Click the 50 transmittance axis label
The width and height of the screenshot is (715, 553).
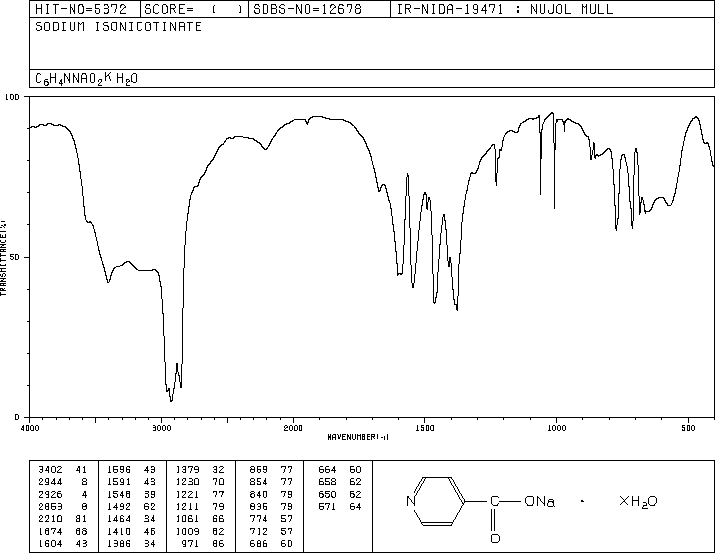tap(15, 257)
